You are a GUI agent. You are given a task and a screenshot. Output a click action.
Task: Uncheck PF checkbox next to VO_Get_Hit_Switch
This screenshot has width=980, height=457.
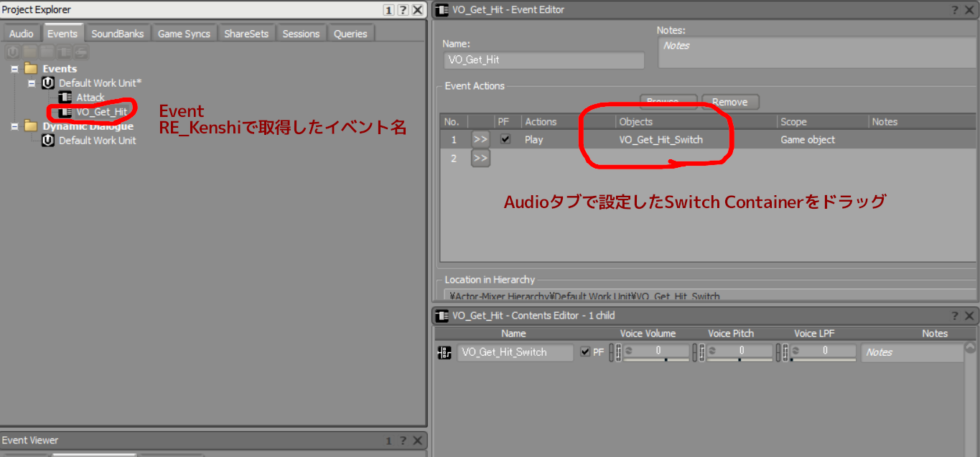[x=585, y=352]
